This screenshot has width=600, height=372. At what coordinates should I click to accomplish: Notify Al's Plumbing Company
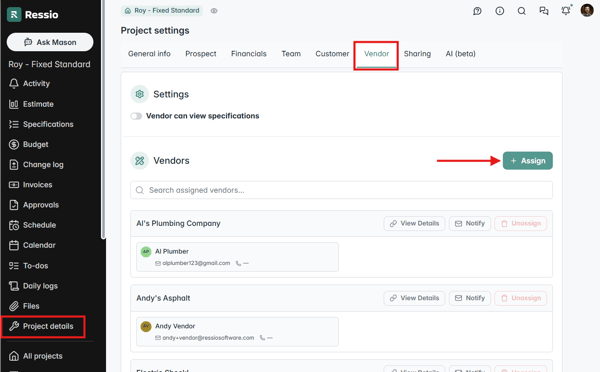coord(470,224)
